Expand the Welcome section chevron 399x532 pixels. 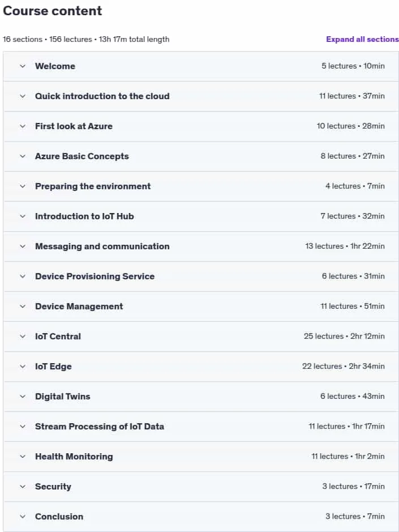point(23,66)
